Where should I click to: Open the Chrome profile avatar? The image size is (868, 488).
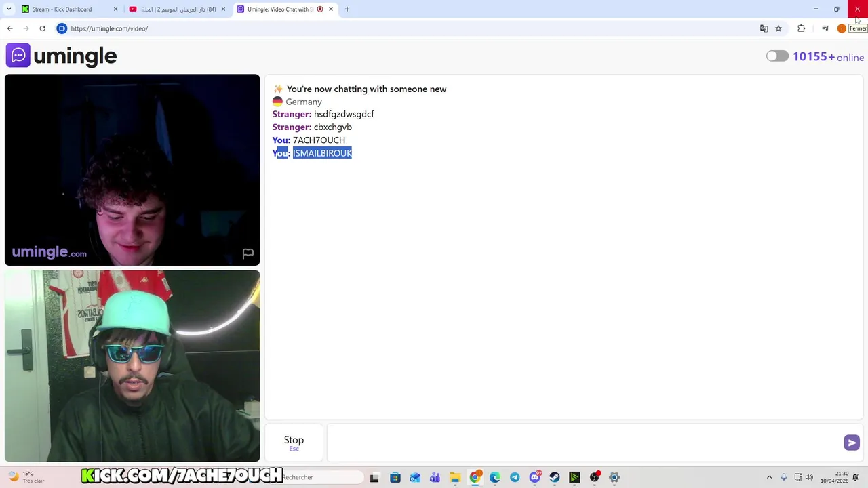pyautogui.click(x=842, y=28)
